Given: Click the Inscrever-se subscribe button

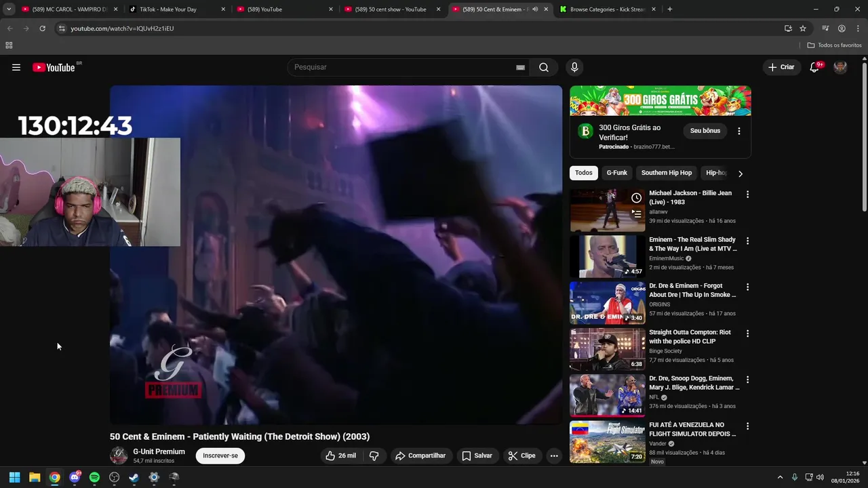Looking at the screenshot, I should (220, 455).
